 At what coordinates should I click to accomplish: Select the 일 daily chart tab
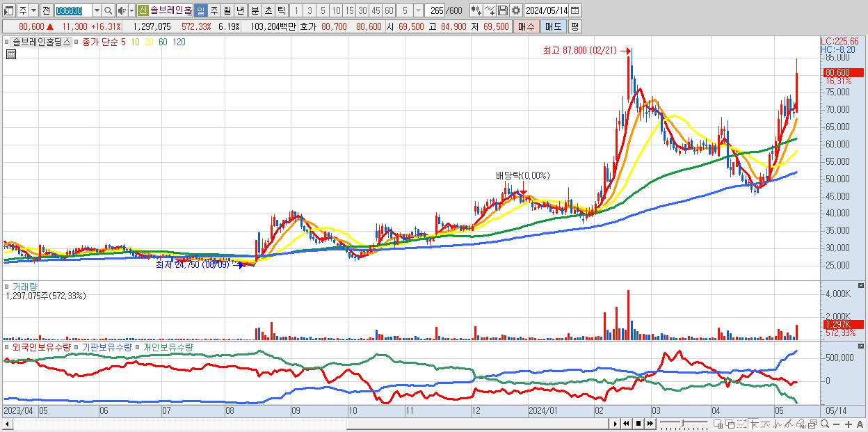click(200, 10)
